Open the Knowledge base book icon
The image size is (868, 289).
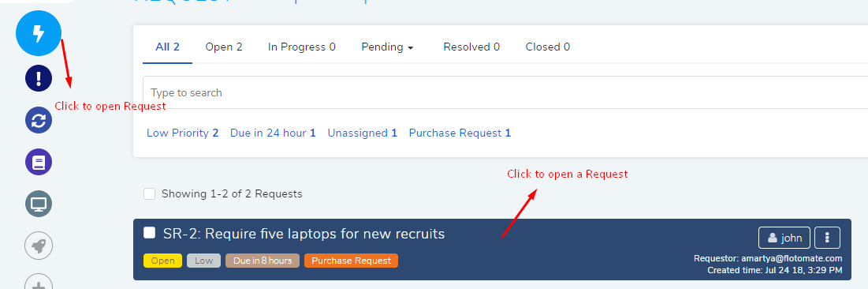[x=38, y=163]
